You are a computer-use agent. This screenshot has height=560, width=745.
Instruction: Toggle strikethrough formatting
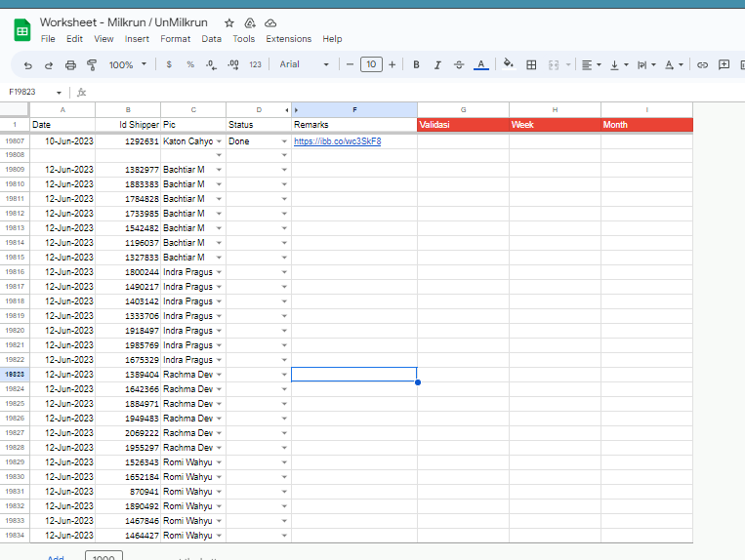tap(459, 64)
